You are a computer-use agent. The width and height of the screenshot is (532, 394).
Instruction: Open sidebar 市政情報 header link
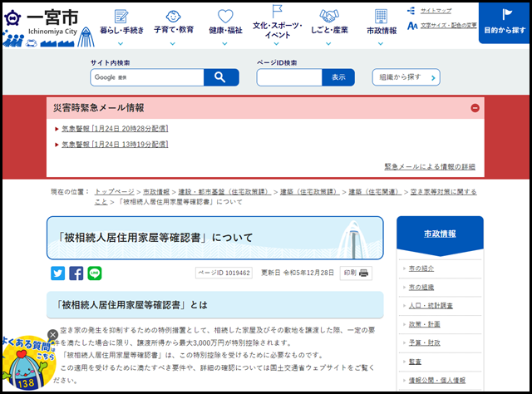coord(440,234)
